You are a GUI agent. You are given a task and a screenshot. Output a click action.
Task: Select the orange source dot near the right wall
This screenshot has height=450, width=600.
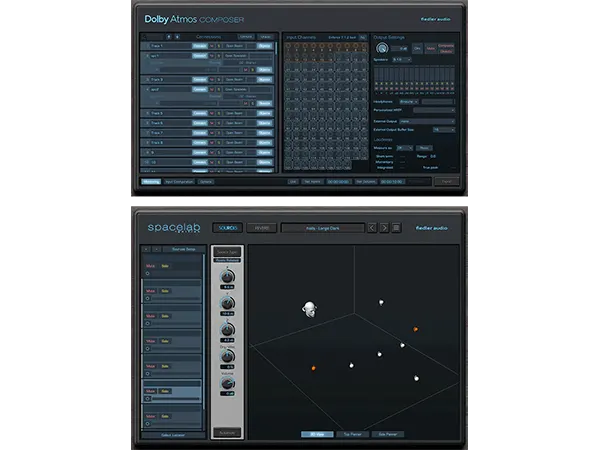(416, 329)
